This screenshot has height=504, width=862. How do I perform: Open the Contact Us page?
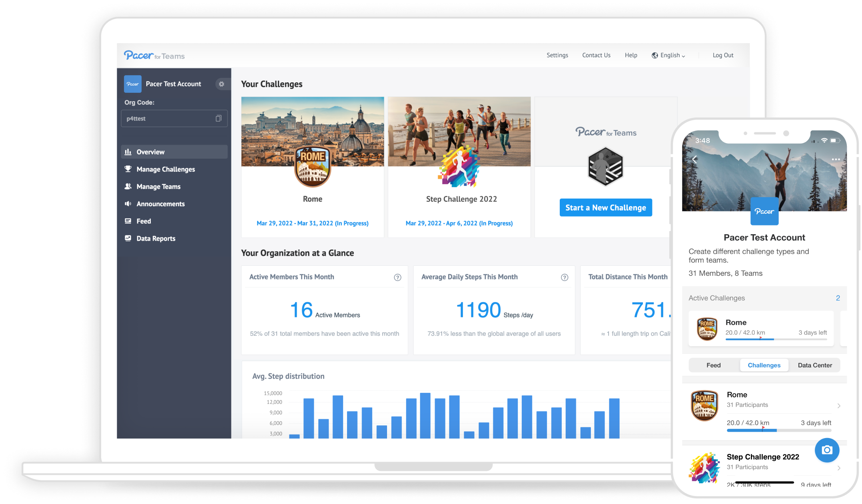coord(596,55)
